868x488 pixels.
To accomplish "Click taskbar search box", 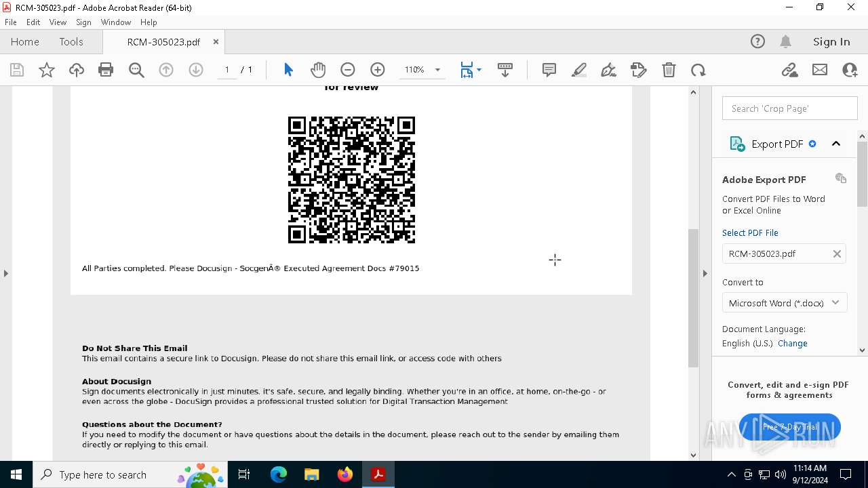I will point(130,474).
